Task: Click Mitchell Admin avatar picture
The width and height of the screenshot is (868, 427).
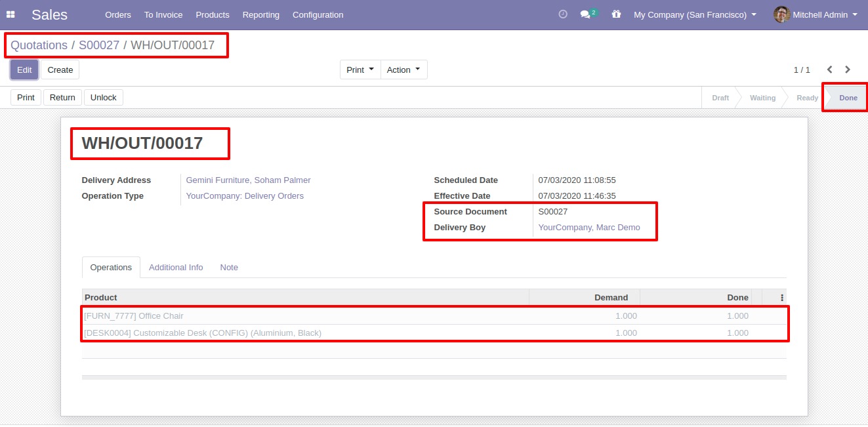Action: [x=781, y=14]
